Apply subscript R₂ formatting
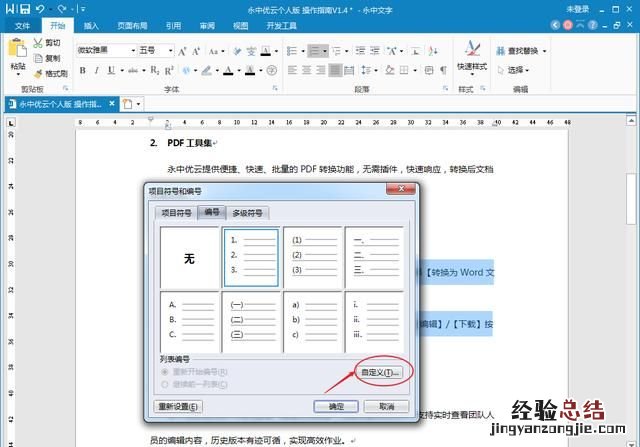This screenshot has height=447, width=640. pyautogui.click(x=155, y=71)
